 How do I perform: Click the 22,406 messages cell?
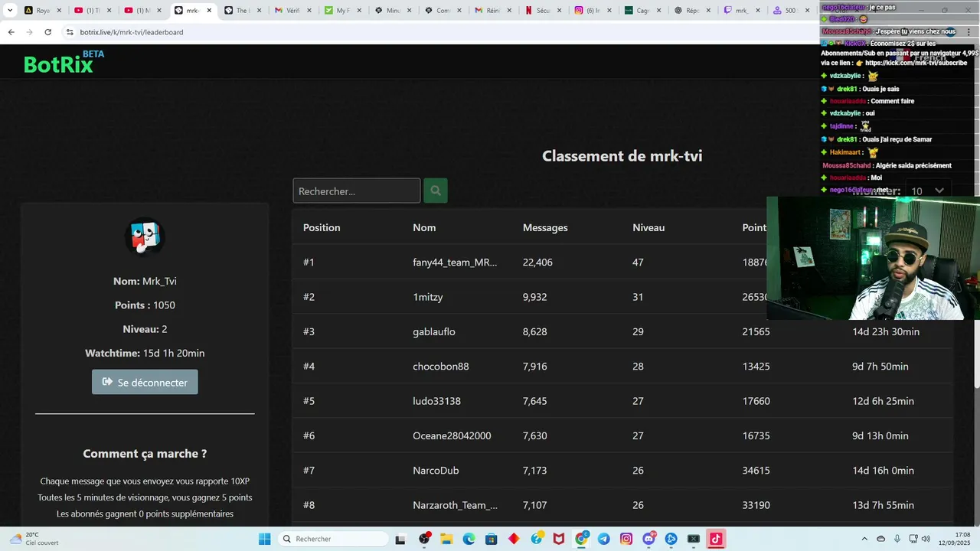coord(537,262)
